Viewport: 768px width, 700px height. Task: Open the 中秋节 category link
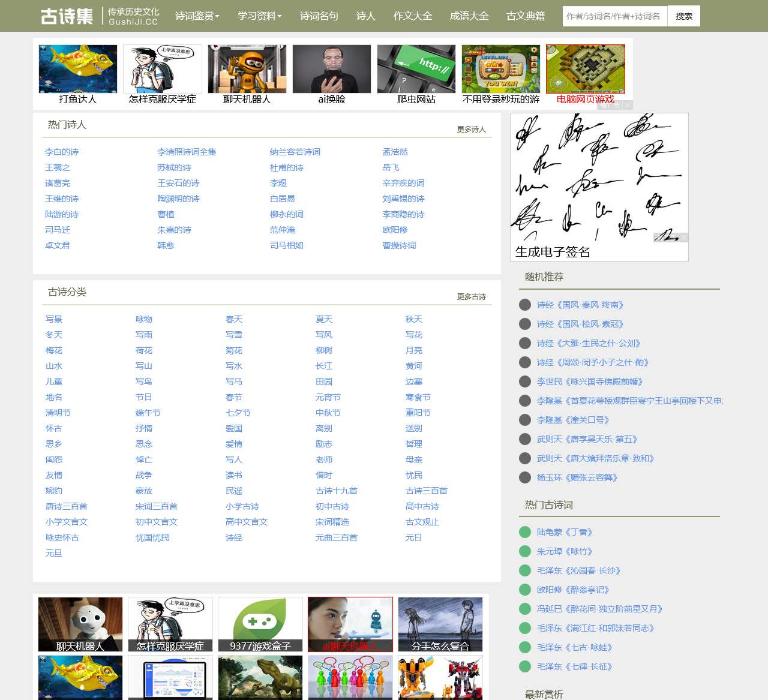328,413
